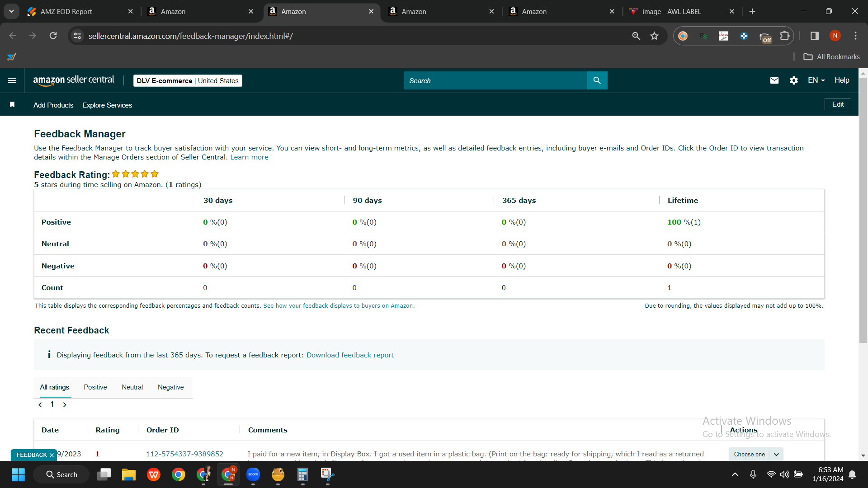Viewport: 868px width, 488px height.
Task: Open WPS Office from the taskbar
Action: [x=154, y=474]
